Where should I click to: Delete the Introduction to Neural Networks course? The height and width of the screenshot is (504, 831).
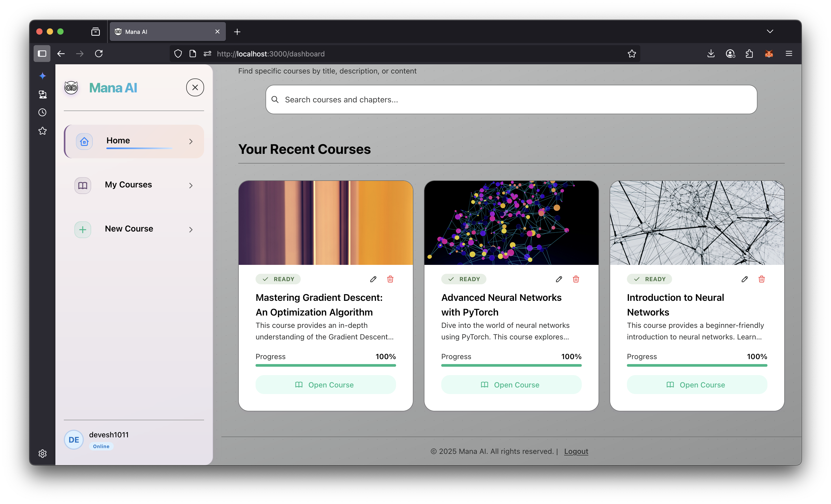point(761,279)
